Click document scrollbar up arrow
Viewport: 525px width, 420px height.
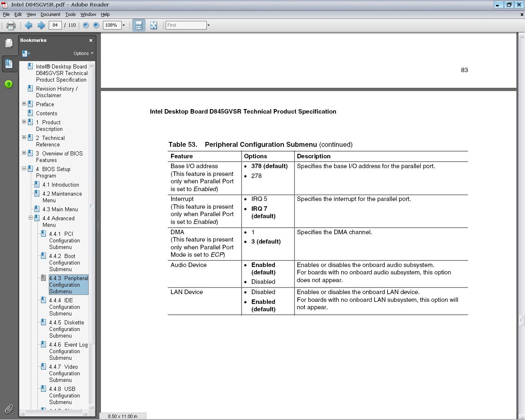tap(521, 36)
